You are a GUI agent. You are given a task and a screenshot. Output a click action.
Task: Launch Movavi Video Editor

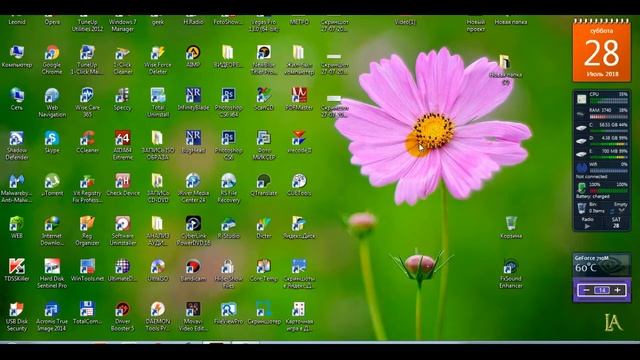[193, 317]
